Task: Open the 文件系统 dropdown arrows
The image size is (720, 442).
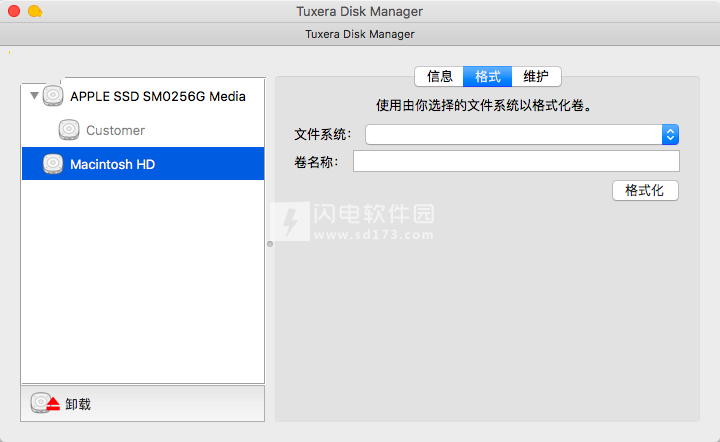Action: (x=670, y=134)
